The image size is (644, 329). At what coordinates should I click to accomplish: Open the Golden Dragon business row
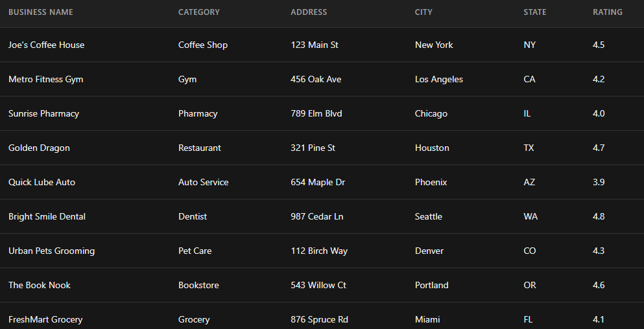[39, 148]
